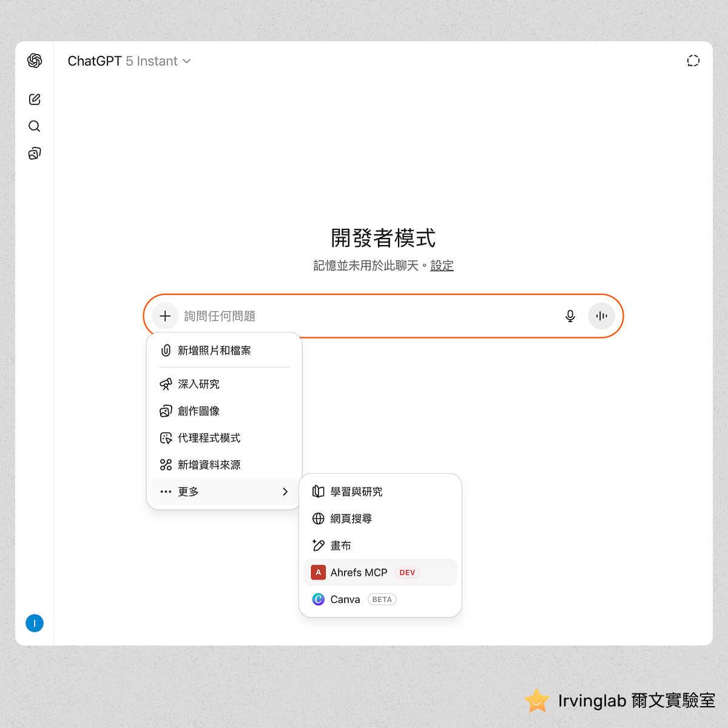
Task: Select 新增資料來源 menu entry
Action: (x=224, y=465)
